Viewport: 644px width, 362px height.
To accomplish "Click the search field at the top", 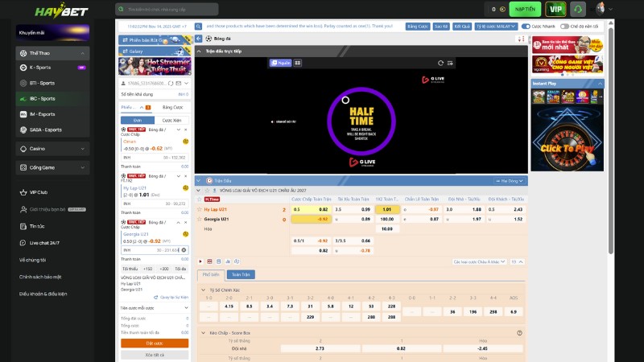I will coord(167,9).
